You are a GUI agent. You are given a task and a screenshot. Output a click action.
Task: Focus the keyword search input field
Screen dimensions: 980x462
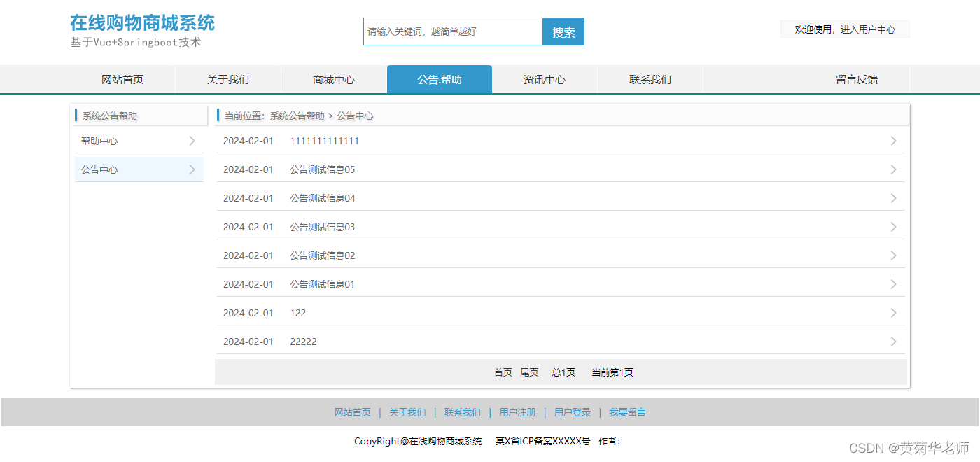pos(453,31)
